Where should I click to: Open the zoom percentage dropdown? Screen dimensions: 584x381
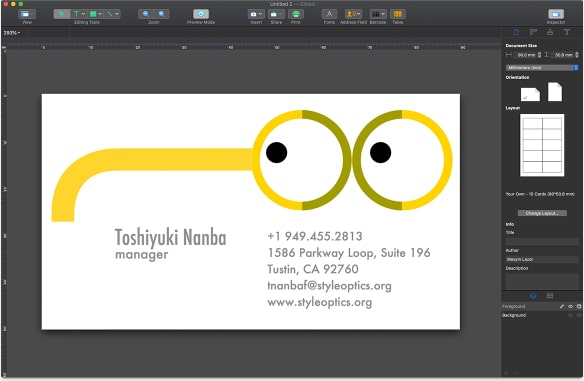click(12, 33)
